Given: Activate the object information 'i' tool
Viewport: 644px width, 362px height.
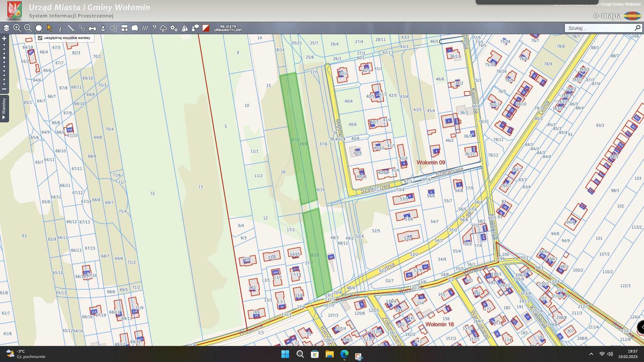Looking at the screenshot, I should (60, 28).
